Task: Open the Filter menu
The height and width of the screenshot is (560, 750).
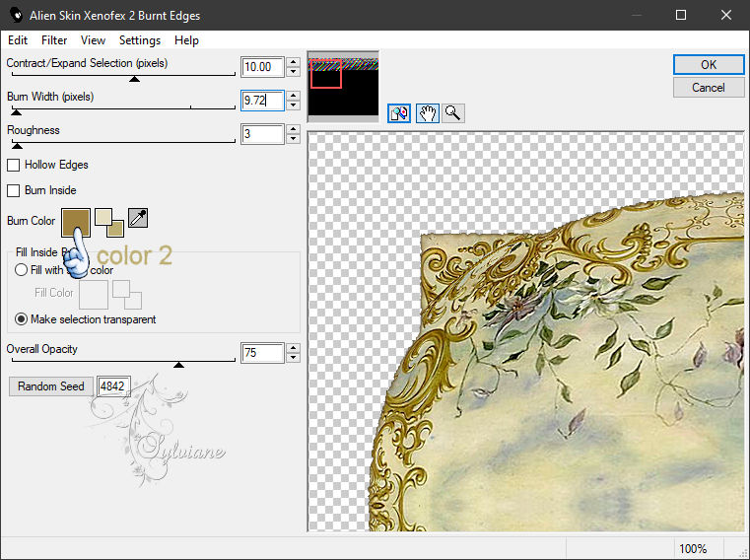Action: [x=54, y=40]
